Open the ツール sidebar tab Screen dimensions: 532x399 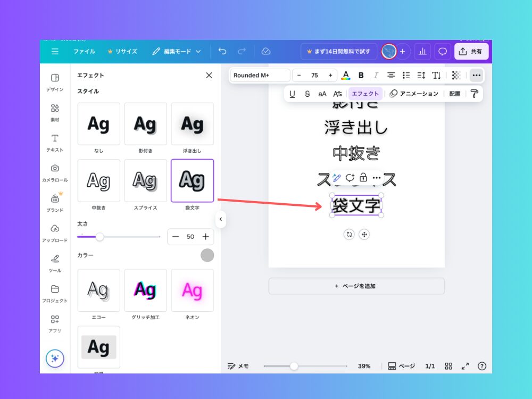click(55, 263)
